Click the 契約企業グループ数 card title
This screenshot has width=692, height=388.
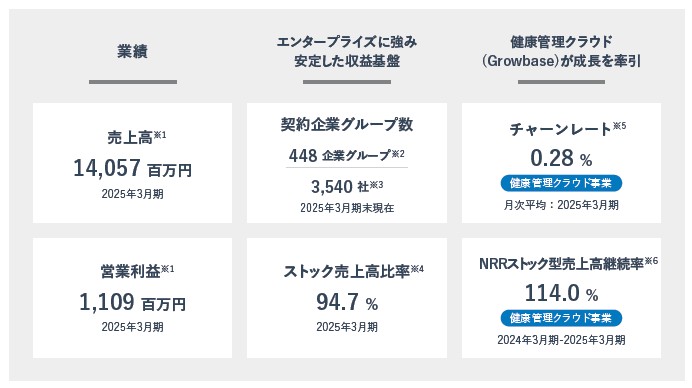coord(347,124)
